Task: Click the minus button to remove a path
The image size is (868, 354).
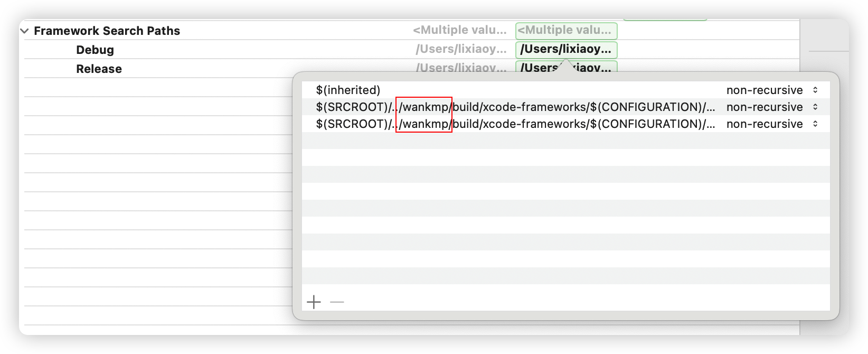Action: tap(337, 302)
